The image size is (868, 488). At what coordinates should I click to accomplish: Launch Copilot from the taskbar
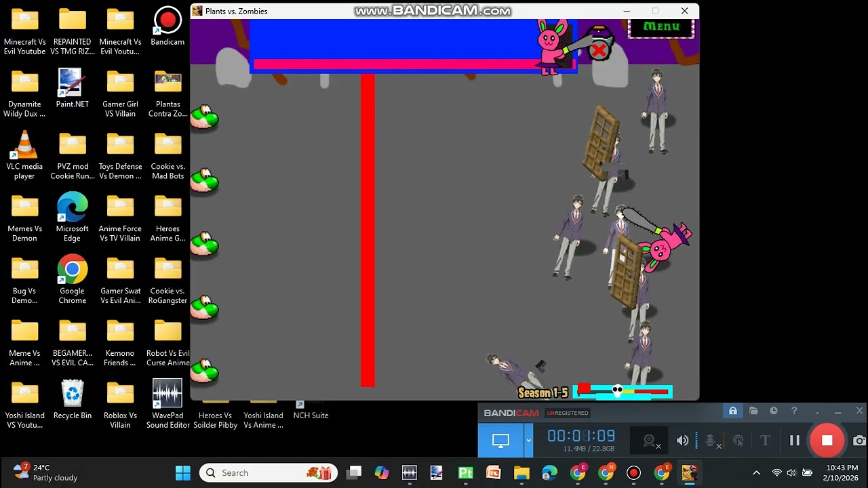tap(382, 472)
